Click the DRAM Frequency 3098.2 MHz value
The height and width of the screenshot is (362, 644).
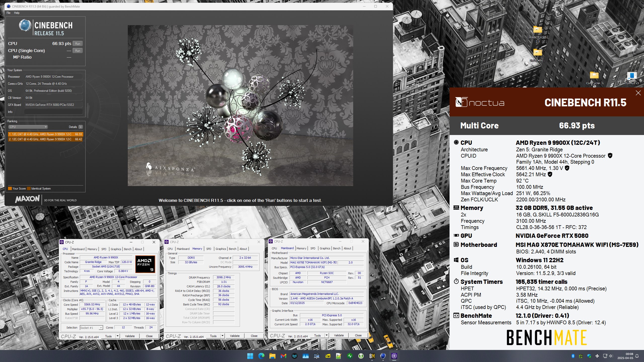224,277
